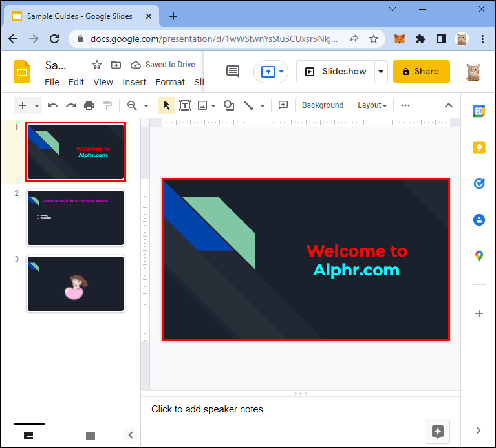Viewport: 496px width, 448px height.
Task: Select the Text box tool
Action: pyautogui.click(x=185, y=105)
